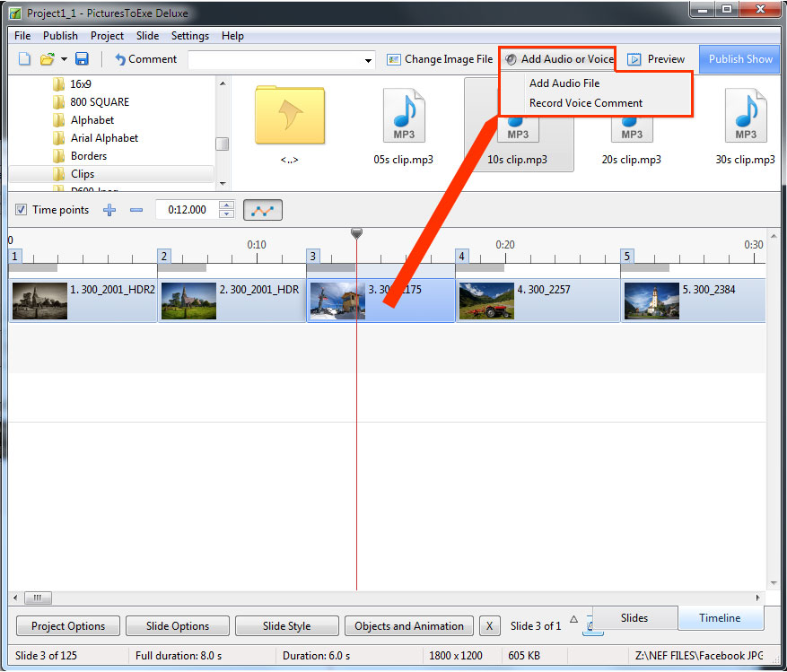Click the Add Audio or Voice speaker icon
The image size is (787, 672).
pos(510,58)
